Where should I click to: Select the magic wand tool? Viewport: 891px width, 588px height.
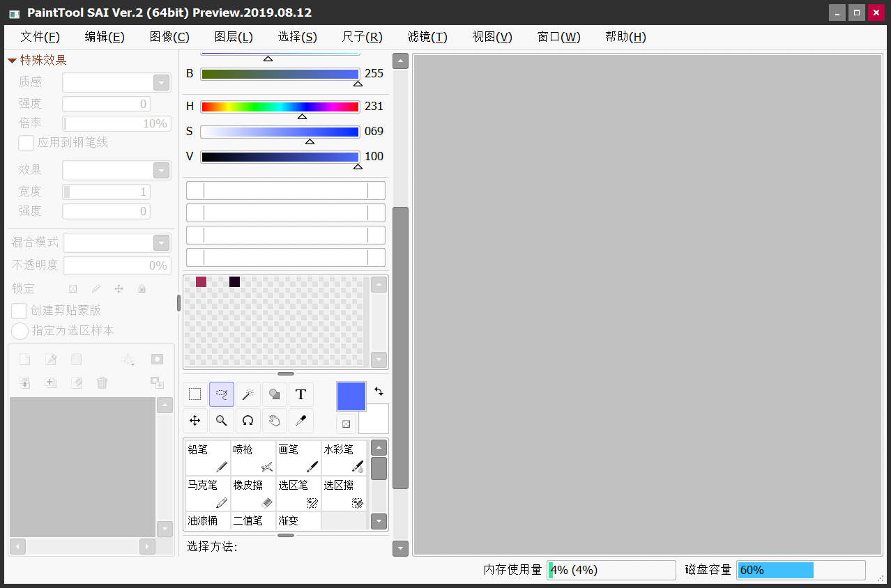248,394
